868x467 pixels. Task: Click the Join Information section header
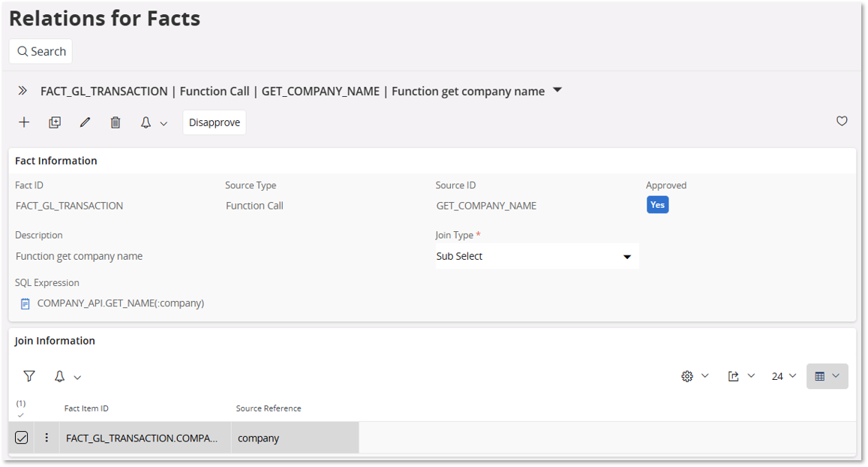55,341
